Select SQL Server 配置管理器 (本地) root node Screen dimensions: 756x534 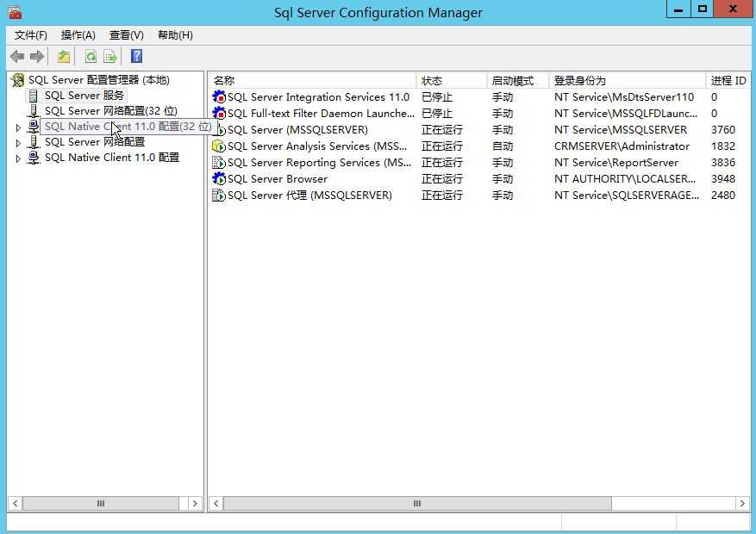tap(99, 80)
